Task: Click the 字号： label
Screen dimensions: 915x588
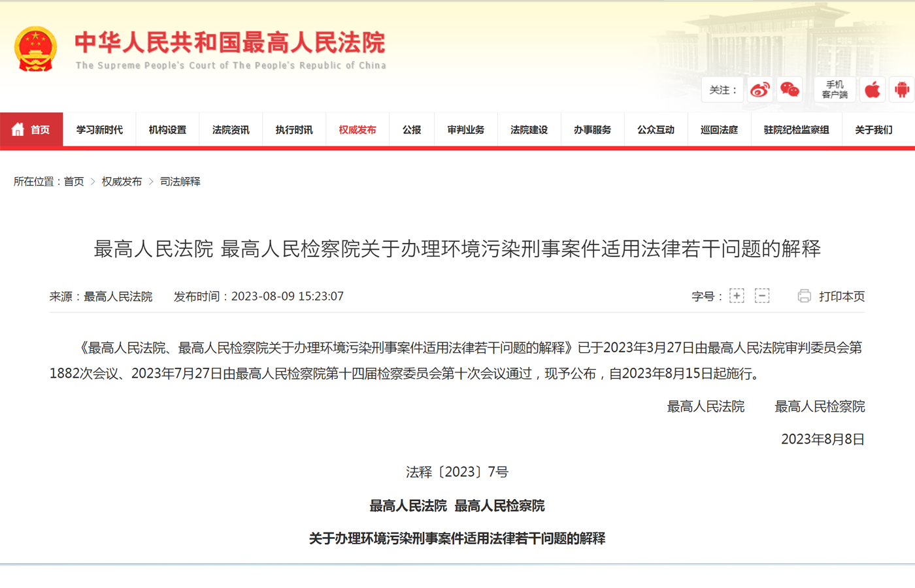Action: click(707, 297)
